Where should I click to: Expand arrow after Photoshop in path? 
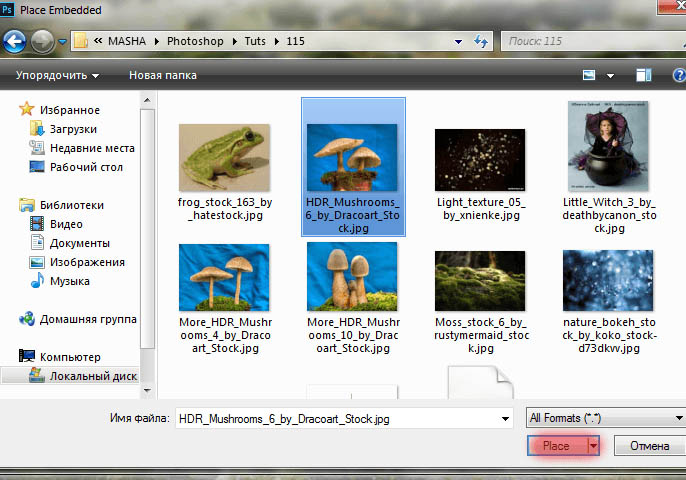coord(234,42)
